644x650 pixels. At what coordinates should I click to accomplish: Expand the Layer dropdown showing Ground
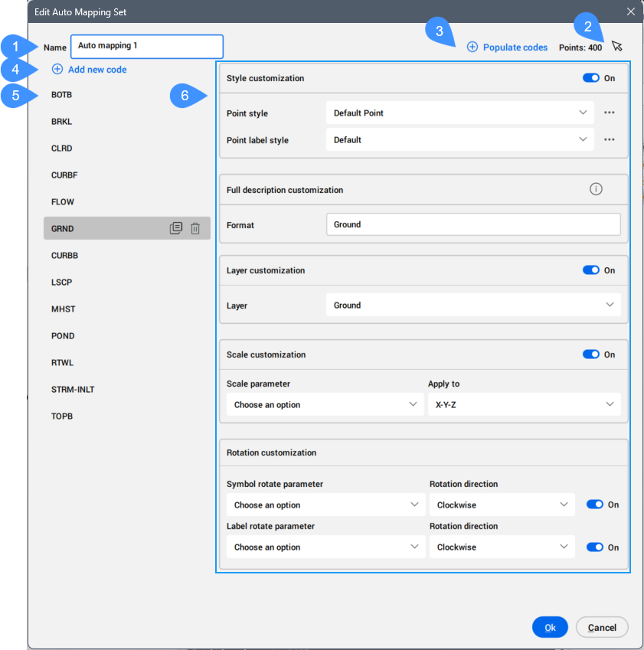(472, 305)
